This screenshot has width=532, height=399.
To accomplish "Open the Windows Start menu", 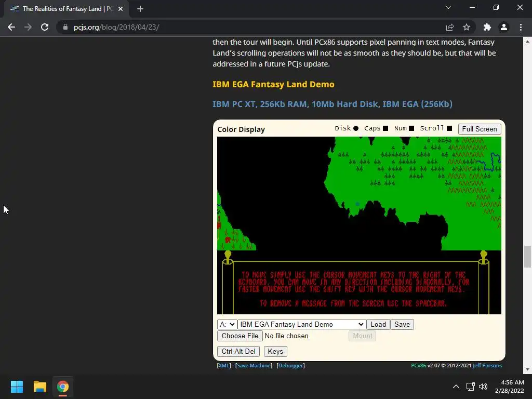I will [17, 387].
